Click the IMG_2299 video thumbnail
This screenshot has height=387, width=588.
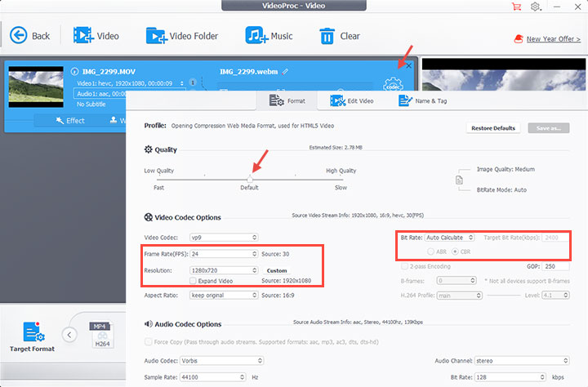36,87
